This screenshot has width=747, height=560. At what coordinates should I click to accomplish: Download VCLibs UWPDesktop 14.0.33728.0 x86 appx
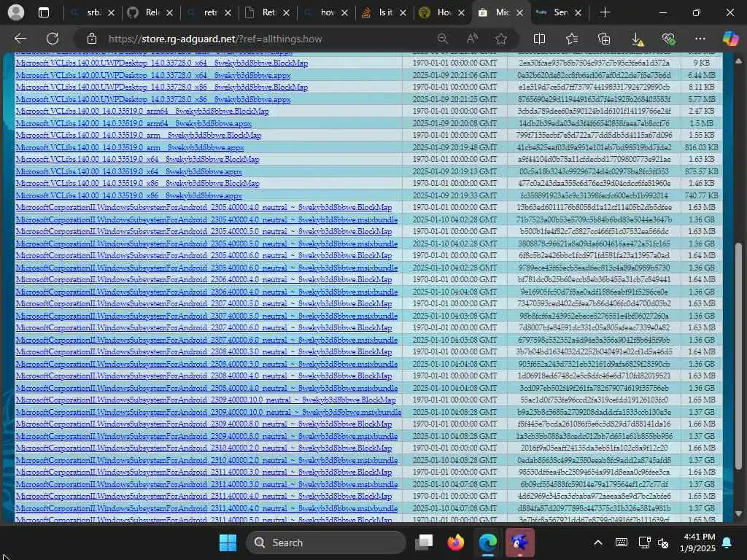pyautogui.click(x=153, y=99)
